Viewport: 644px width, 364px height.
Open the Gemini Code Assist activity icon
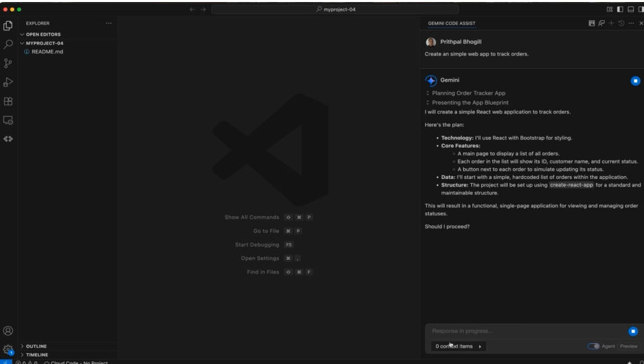tap(8, 139)
